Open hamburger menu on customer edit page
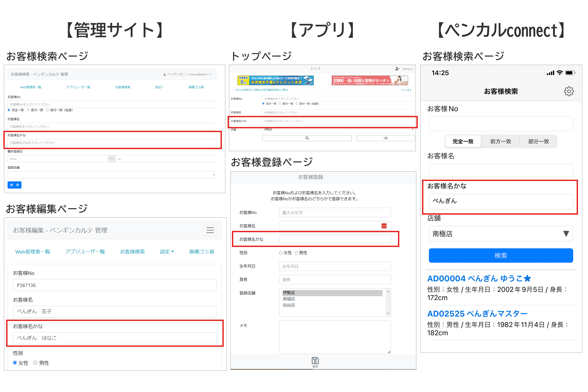 pyautogui.click(x=210, y=230)
